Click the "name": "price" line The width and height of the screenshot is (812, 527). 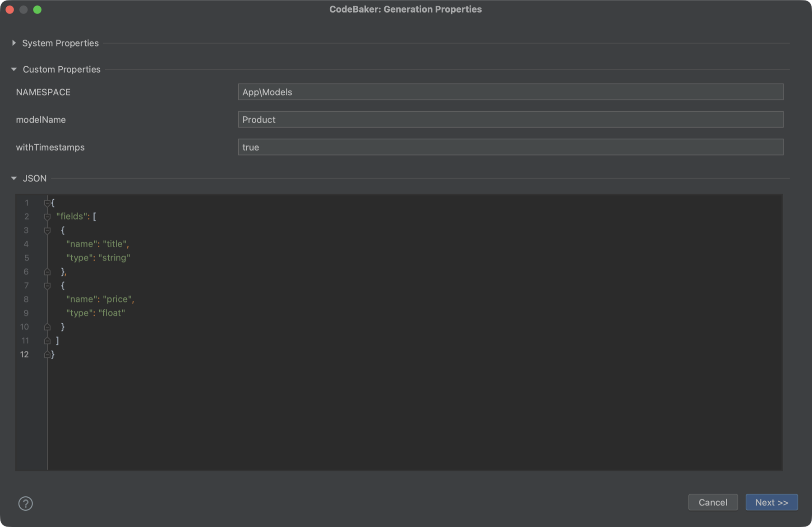coord(100,299)
